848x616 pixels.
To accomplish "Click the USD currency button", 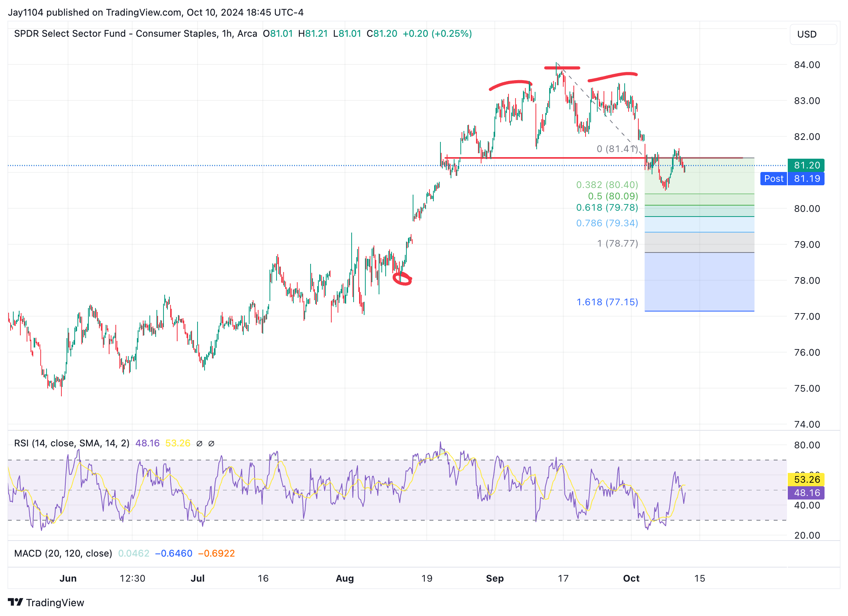I will click(813, 34).
